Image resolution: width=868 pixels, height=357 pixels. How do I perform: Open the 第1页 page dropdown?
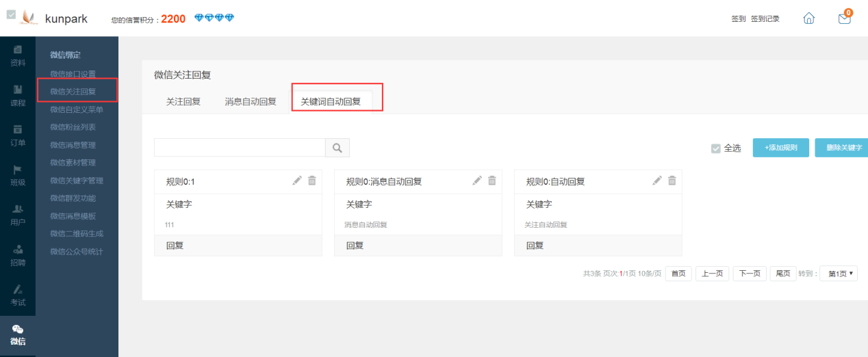pos(839,274)
